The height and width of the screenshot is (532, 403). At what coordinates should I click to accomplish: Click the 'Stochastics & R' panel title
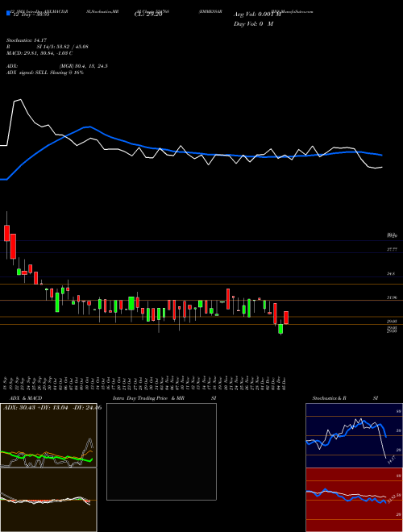point(329,398)
